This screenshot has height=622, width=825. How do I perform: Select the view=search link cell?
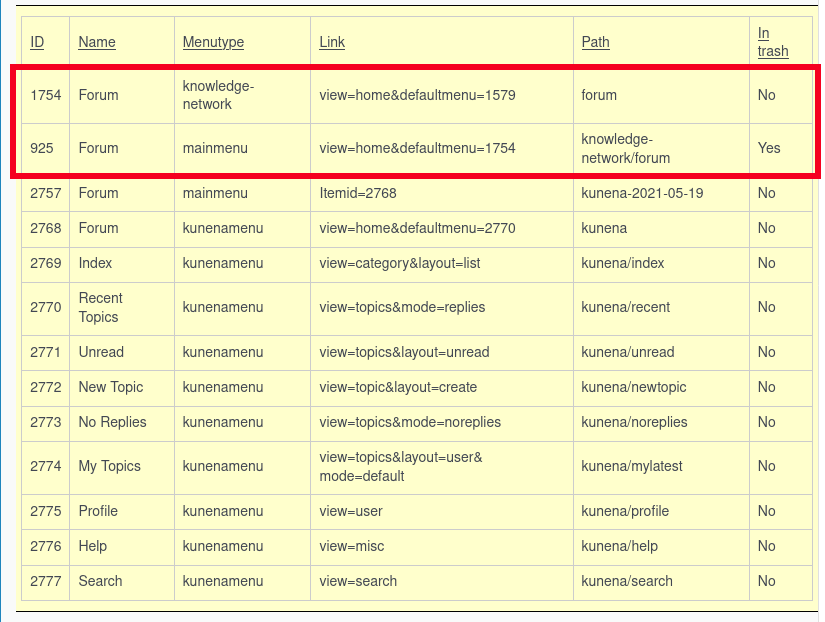pos(358,581)
